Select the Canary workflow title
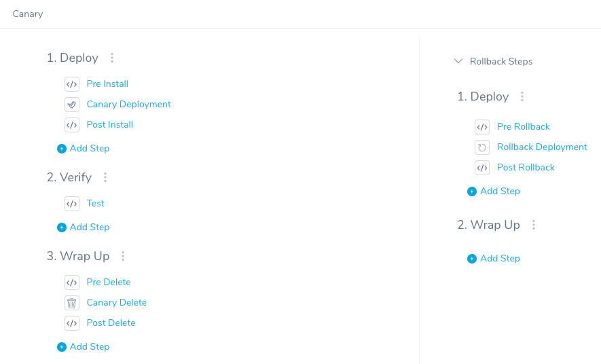 click(28, 14)
